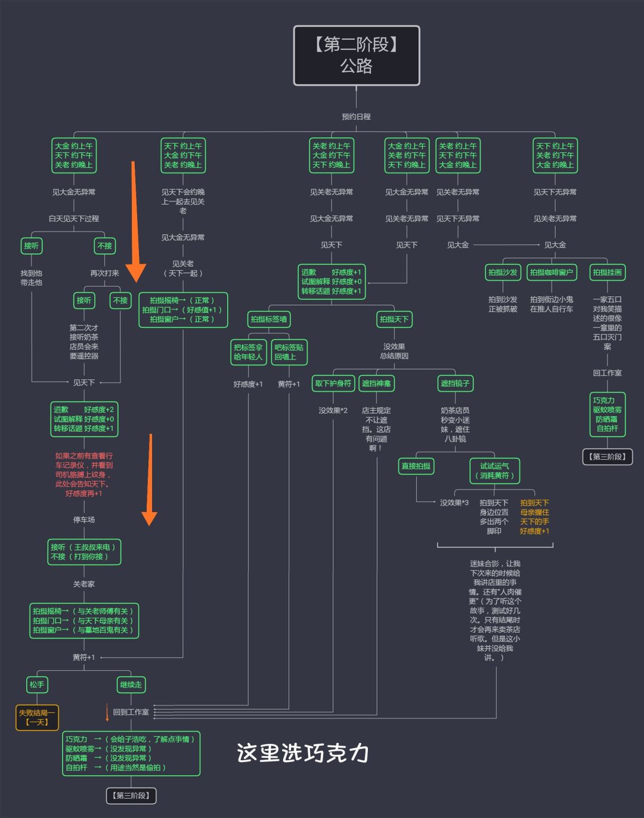Select the box starting 大金 约上午, 关老 约下午

coord(407,156)
